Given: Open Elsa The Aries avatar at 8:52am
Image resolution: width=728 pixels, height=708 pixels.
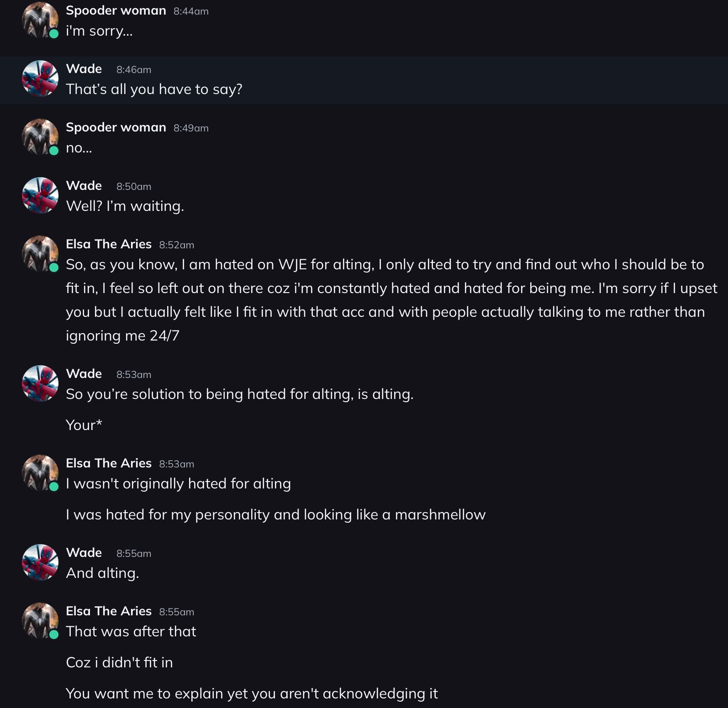Looking at the screenshot, I should click(x=40, y=254).
